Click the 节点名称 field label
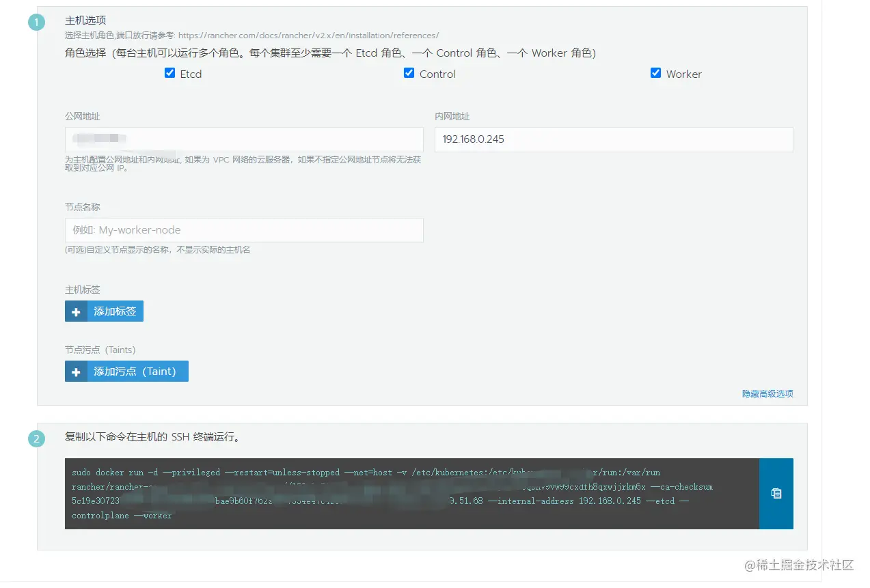Screen dimensions: 870x588 tap(83, 207)
